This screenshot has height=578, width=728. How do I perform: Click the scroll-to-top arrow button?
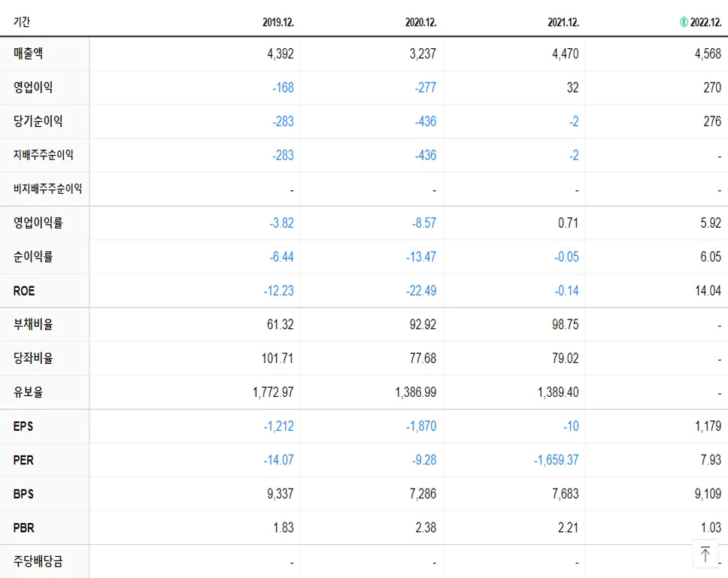click(705, 554)
